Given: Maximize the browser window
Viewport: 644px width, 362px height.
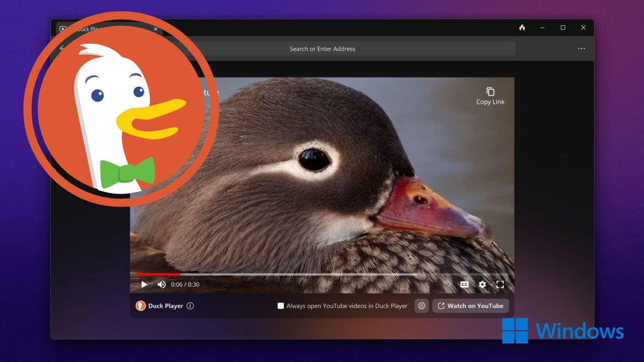Looking at the screenshot, I should [x=563, y=28].
